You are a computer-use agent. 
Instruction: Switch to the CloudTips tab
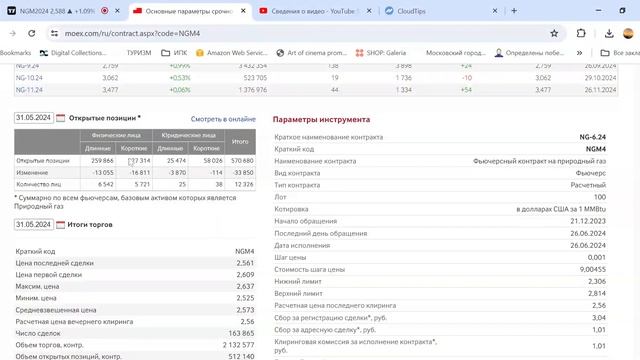441,11
